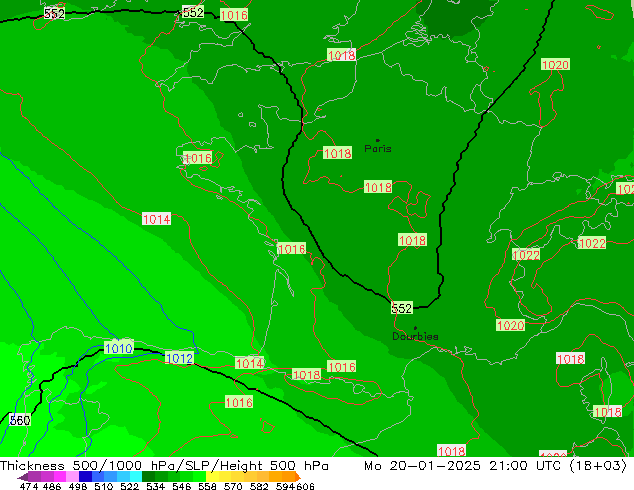Click the legend value 606
This screenshot has height=490, width=634.
304,486
